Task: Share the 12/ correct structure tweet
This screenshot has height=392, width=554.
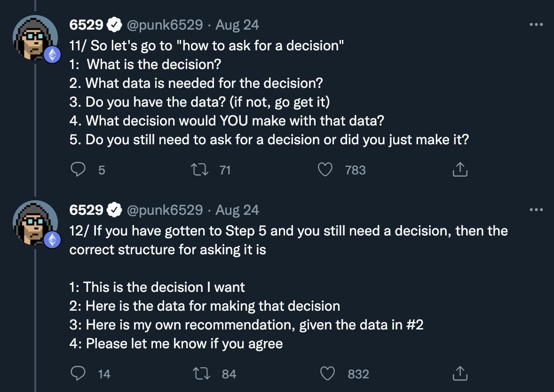Action: 459,374
